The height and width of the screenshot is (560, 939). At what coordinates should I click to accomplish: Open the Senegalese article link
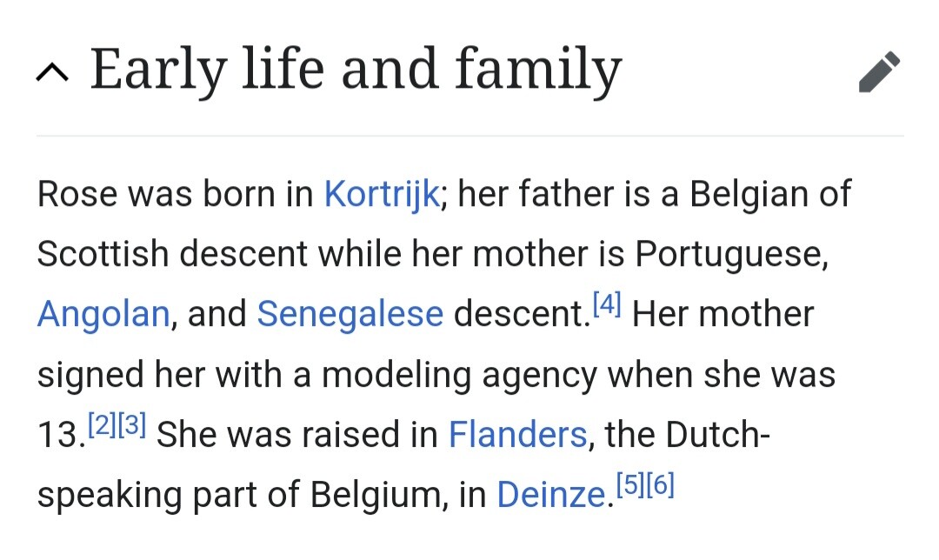350,314
